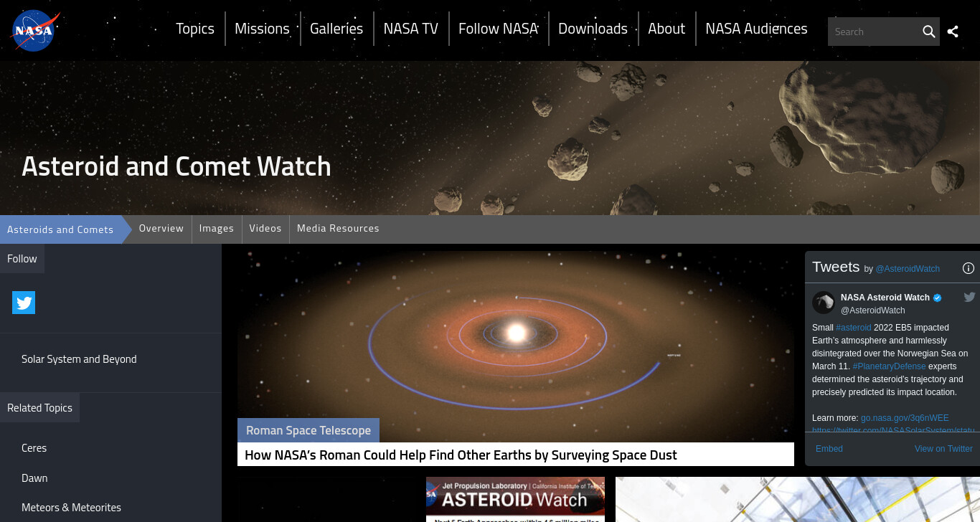Open the Downloads menu
The image size is (980, 522).
pos(593,29)
